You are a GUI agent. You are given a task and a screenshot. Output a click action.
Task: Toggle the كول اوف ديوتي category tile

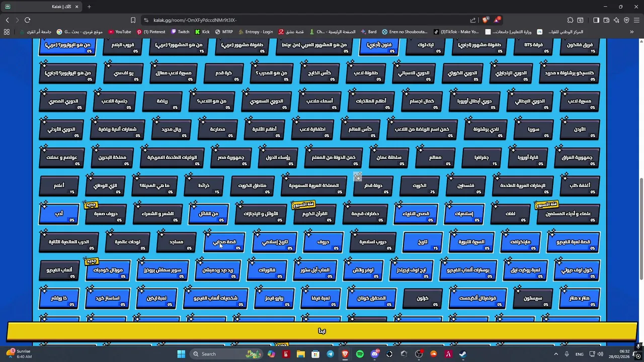click(577, 270)
